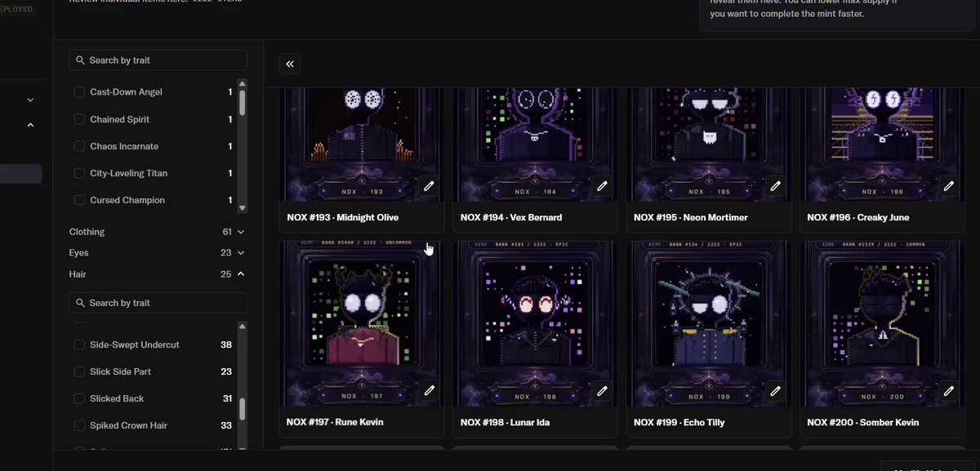Click the Search by trait field under Hair
This screenshot has width=980, height=471.
158,303
